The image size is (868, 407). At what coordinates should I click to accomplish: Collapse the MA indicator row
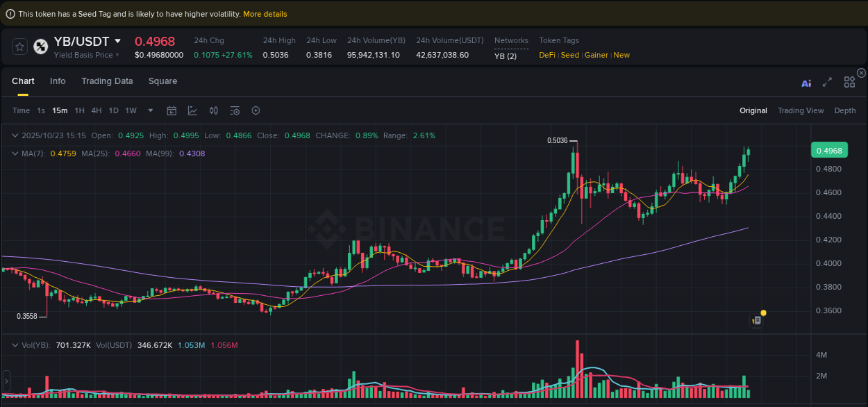click(x=15, y=153)
